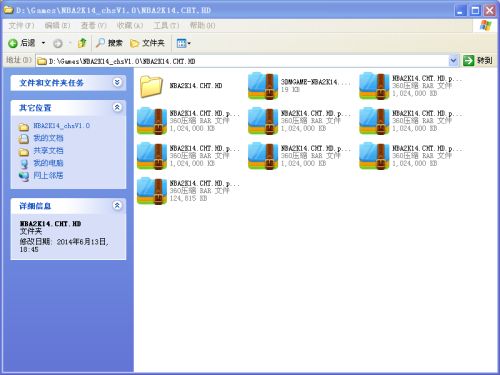Toggle the Folders (文件夹) pane button
Image resolution: width=500 pixels, height=375 pixels.
pos(147,43)
